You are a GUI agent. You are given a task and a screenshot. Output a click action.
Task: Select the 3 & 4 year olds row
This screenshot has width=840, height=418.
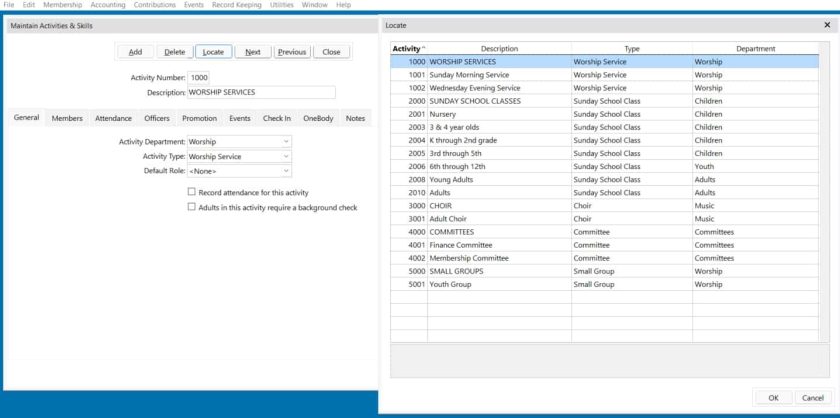(605, 127)
